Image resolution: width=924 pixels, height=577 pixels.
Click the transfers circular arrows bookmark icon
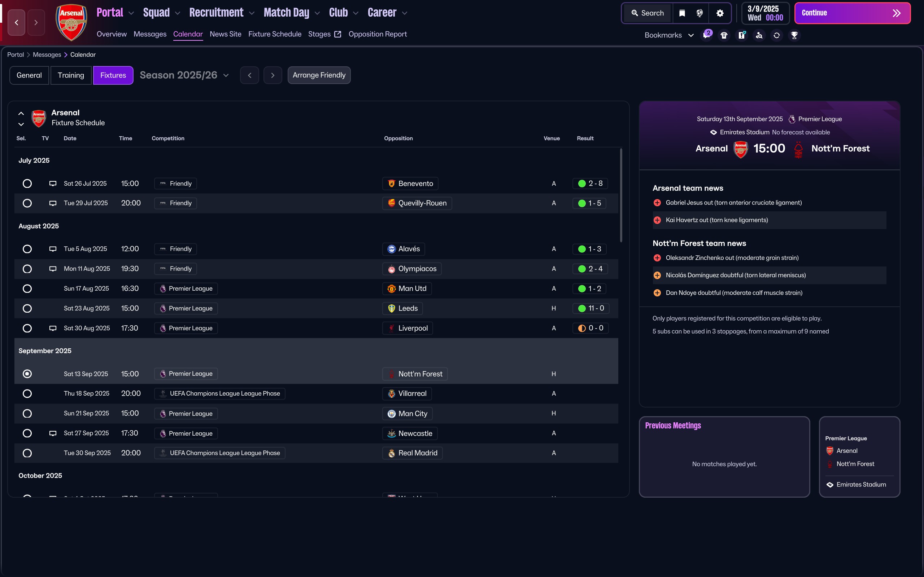tap(777, 35)
